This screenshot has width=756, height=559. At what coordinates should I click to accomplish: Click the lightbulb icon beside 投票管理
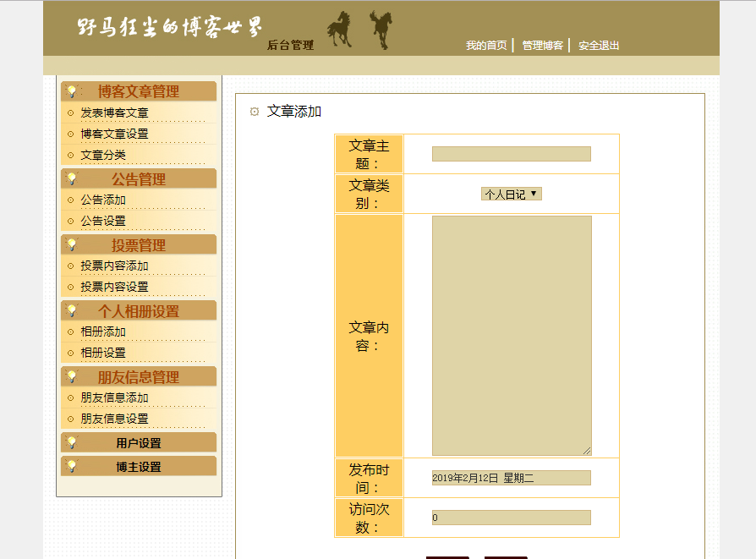pos(71,244)
